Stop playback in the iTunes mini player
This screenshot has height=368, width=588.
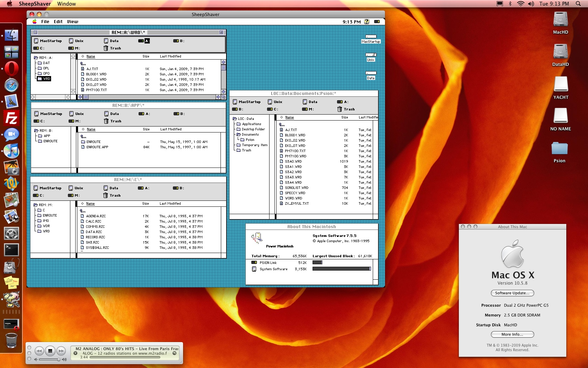(50, 351)
